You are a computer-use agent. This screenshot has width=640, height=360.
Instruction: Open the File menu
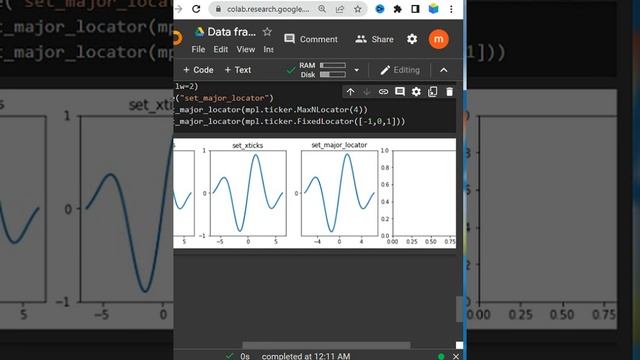tap(198, 49)
